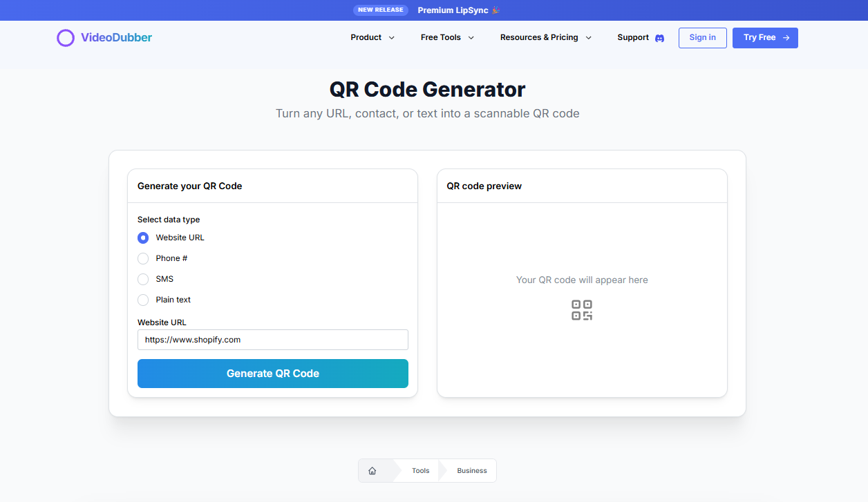Click the gradient Generate QR Code bar
The width and height of the screenshot is (868, 502).
pyautogui.click(x=272, y=373)
